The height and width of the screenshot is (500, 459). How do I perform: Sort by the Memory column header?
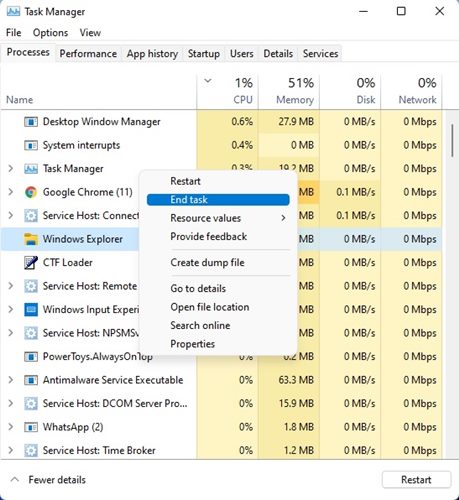tap(289, 91)
